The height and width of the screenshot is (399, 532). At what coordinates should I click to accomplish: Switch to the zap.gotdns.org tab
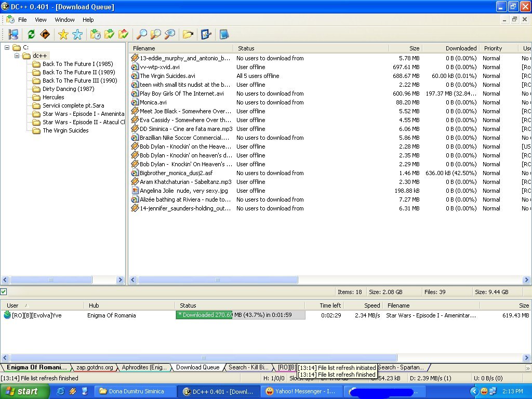click(x=94, y=367)
